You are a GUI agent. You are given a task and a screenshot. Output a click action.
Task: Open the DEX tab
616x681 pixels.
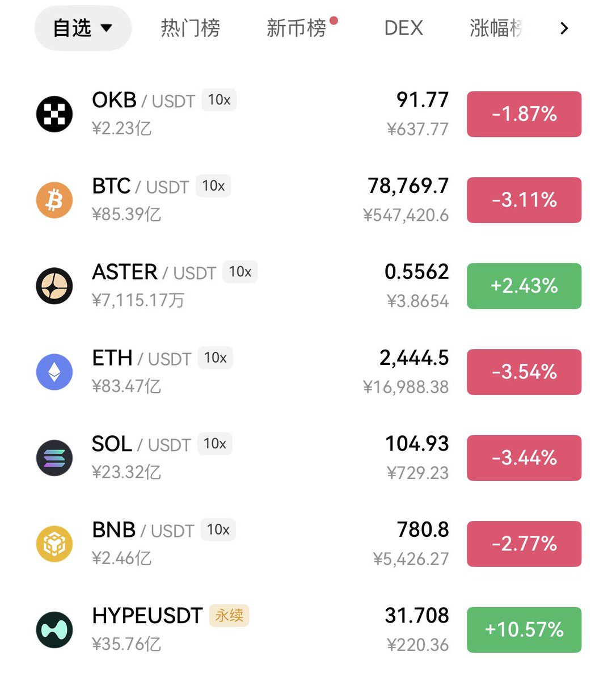[x=403, y=28]
